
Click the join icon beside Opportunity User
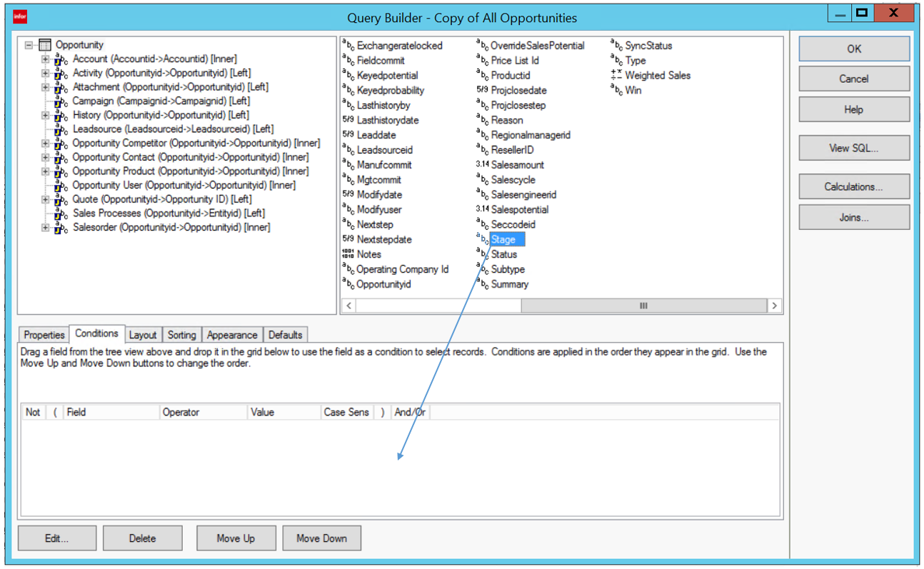61,186
